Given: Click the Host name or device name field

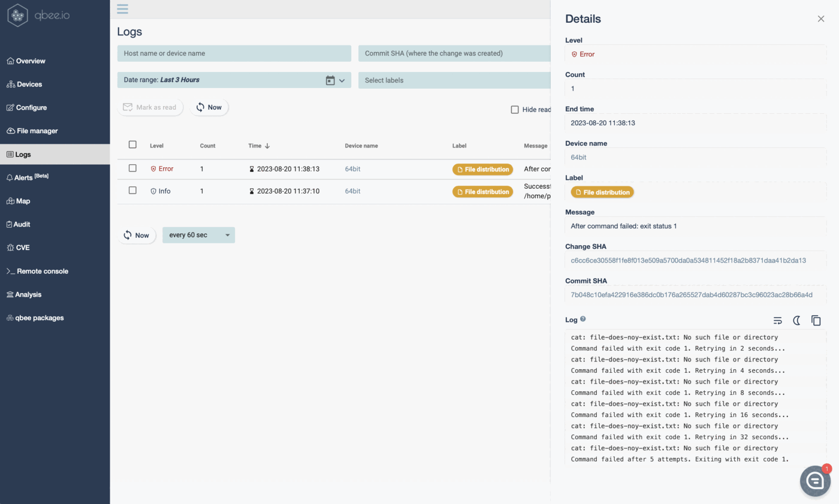Looking at the screenshot, I should point(234,53).
